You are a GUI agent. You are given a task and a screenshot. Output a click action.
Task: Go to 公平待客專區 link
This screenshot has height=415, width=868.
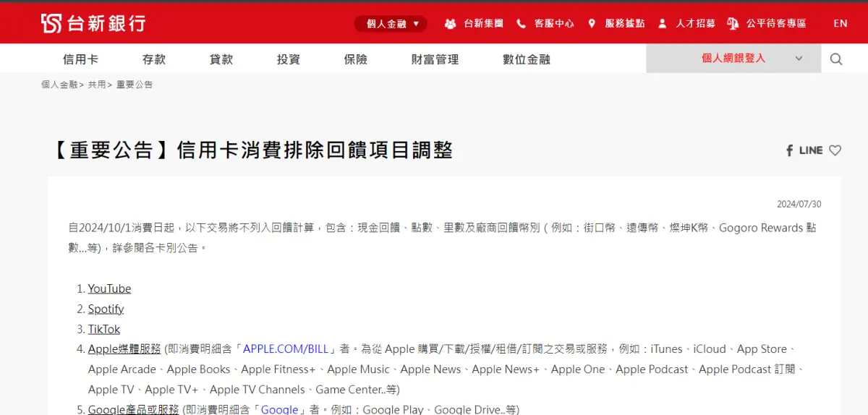click(776, 24)
